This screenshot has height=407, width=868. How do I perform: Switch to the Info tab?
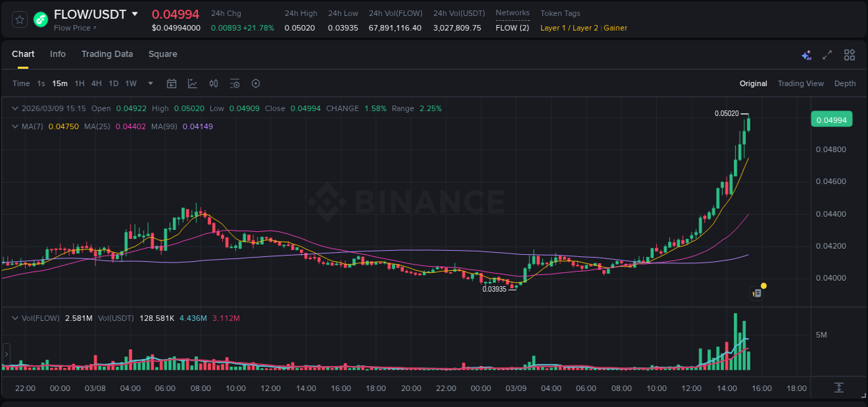(x=58, y=53)
